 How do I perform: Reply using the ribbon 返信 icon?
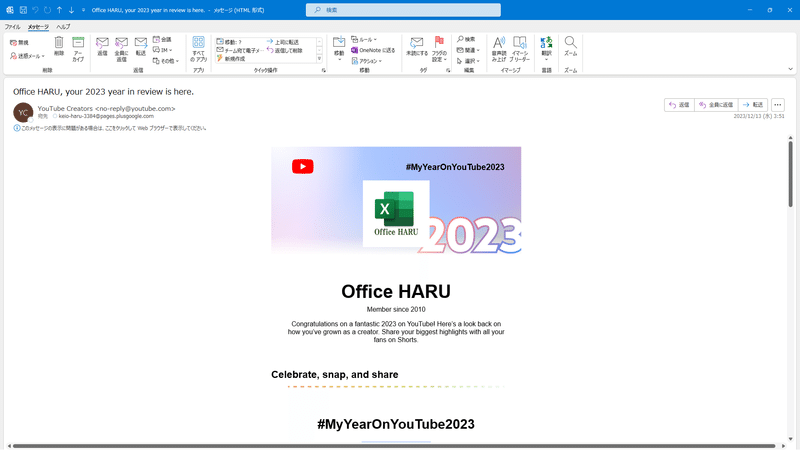tap(102, 47)
